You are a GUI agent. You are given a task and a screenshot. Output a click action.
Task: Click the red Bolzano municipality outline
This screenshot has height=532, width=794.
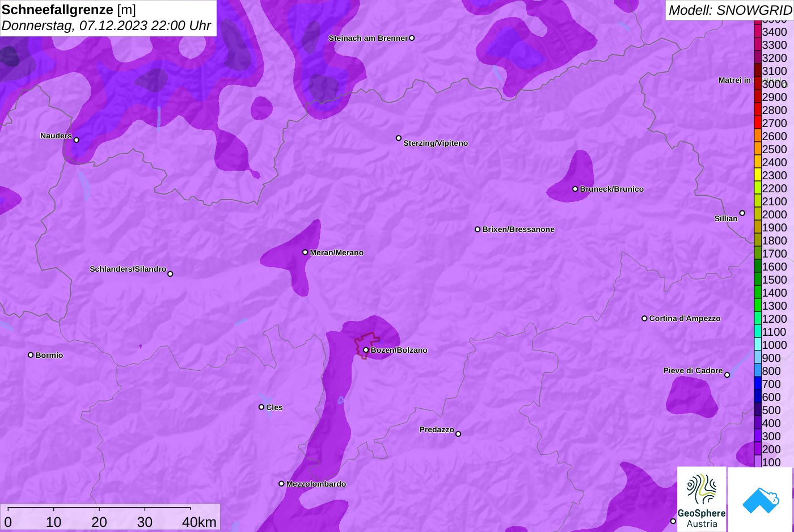pyautogui.click(x=366, y=345)
